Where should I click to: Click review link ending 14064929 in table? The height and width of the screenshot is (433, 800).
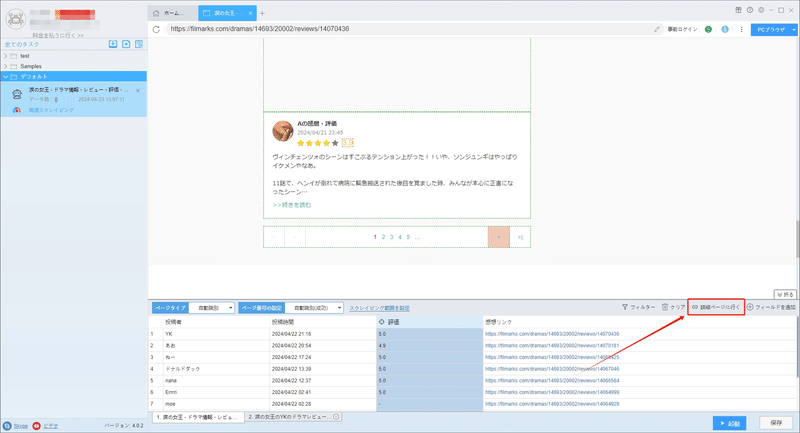click(552, 404)
